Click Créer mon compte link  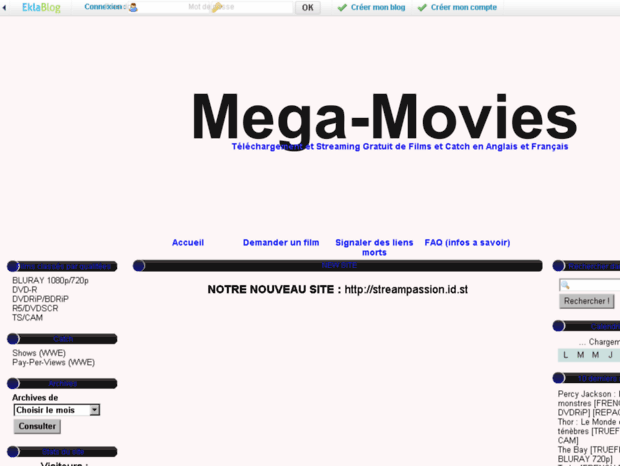(x=464, y=7)
